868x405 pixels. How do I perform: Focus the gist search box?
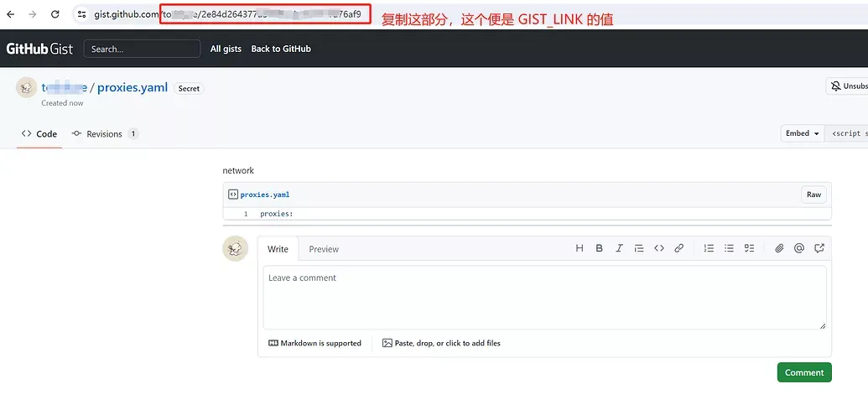tap(142, 49)
